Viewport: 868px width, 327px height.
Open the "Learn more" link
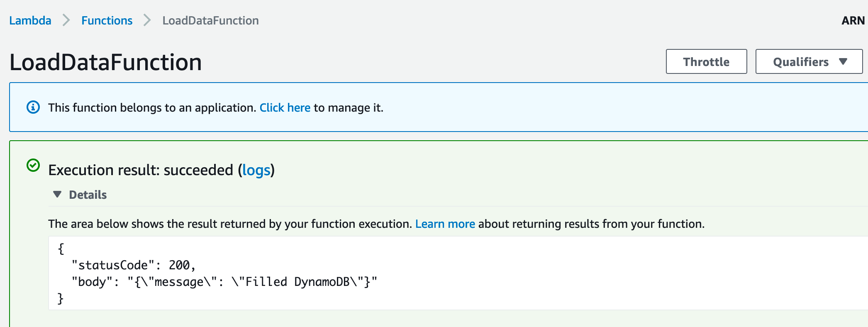445,224
